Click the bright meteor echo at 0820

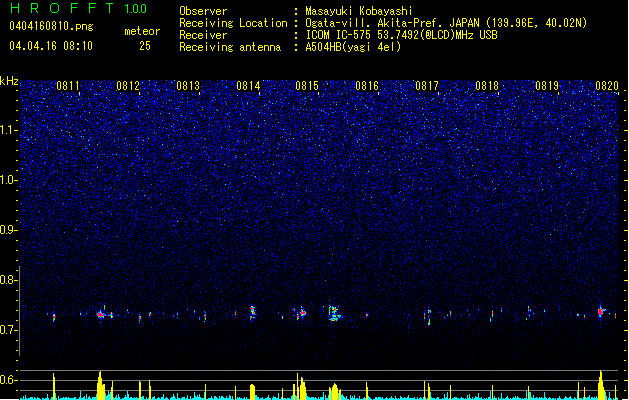(601, 312)
